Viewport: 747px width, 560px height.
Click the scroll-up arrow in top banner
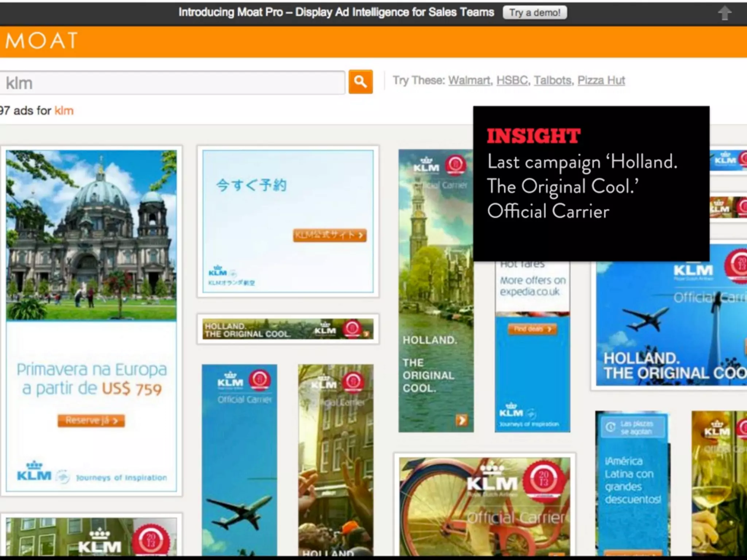724,13
